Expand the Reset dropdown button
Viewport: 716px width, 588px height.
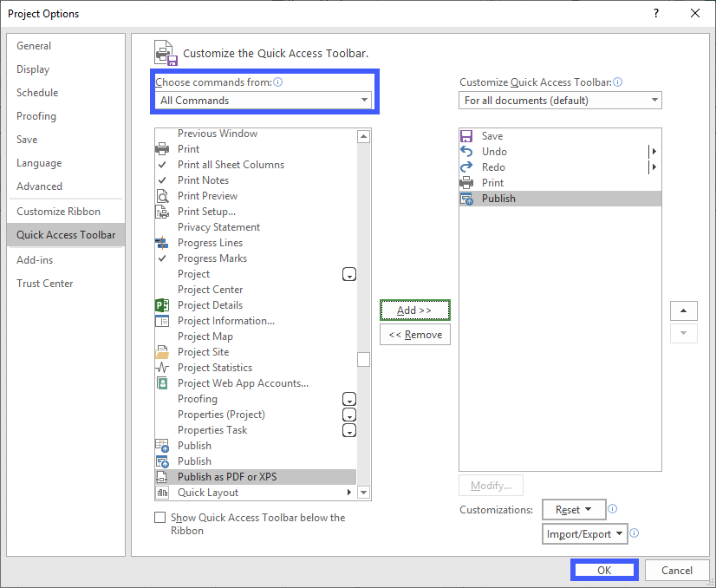(574, 510)
